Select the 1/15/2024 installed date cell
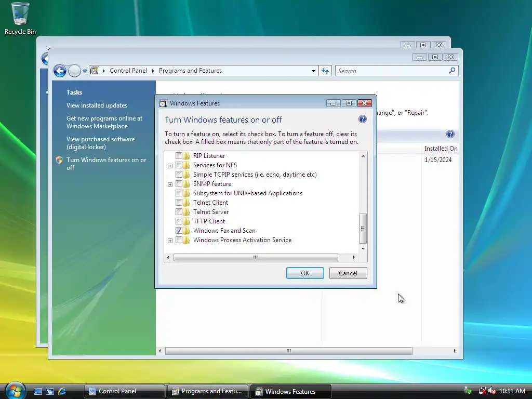Screen dimensions: 532x399 point(438,160)
